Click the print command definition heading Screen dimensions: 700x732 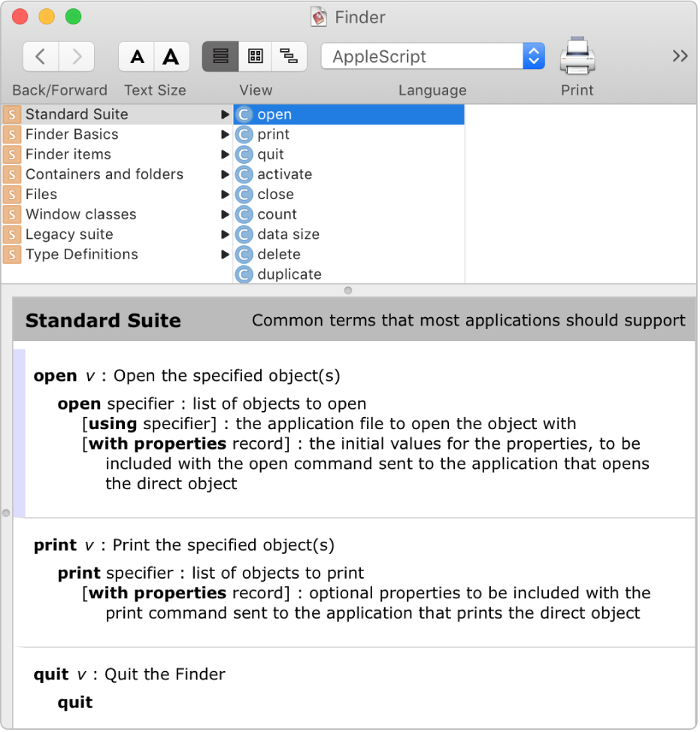click(x=184, y=546)
